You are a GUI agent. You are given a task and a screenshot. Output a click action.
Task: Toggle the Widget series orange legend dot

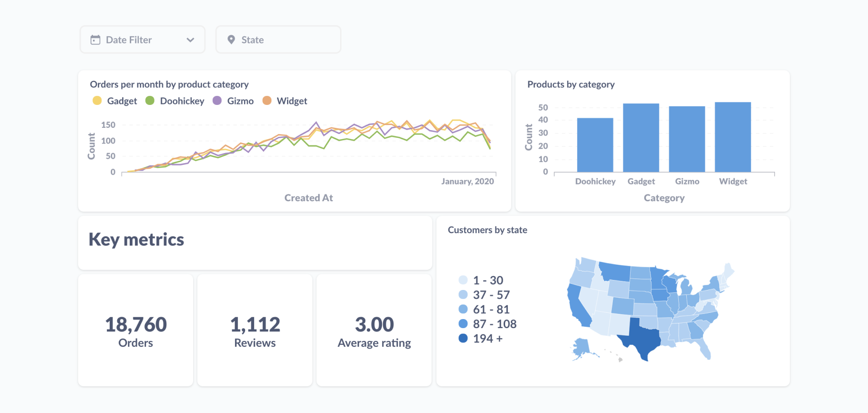click(267, 101)
